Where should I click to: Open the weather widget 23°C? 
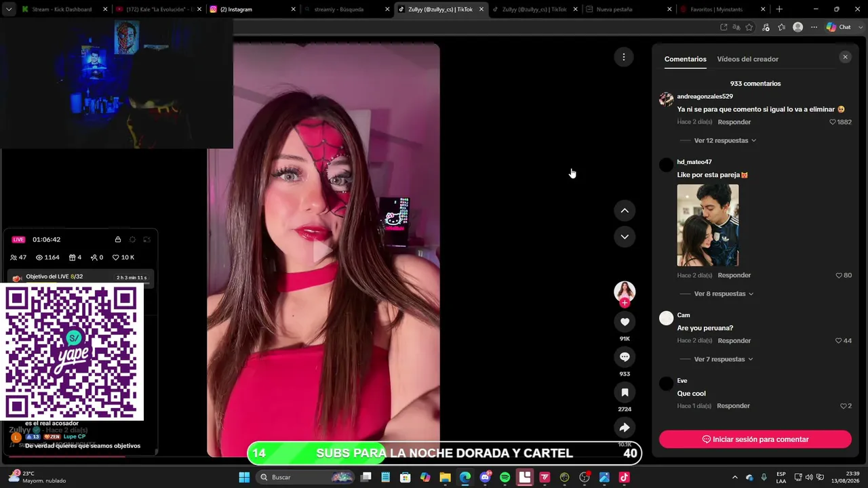[x=37, y=477]
